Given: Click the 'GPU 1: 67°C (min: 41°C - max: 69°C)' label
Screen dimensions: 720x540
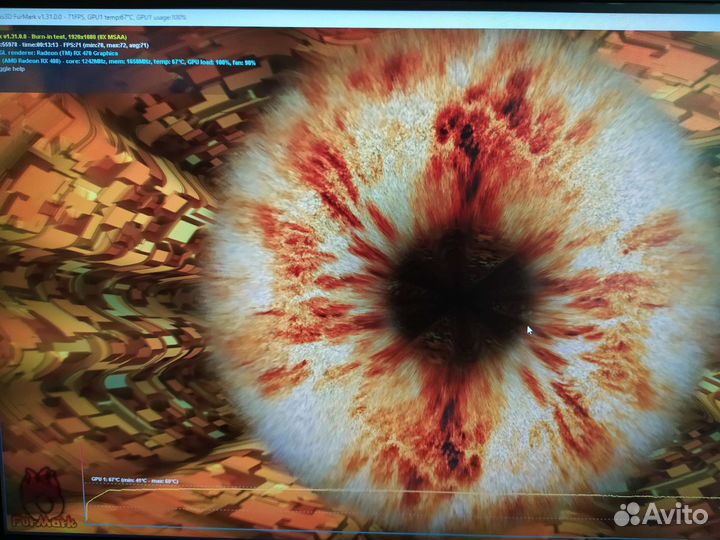Looking at the screenshot, I should point(134,480).
